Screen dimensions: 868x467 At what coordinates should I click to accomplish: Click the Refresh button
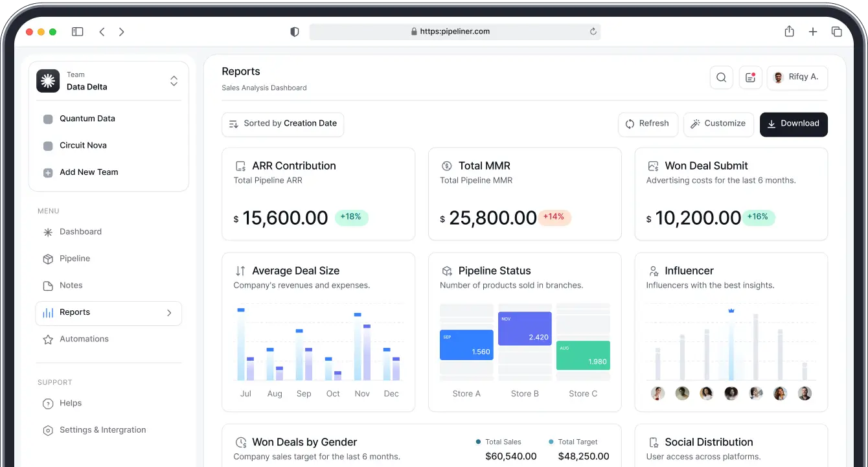pyautogui.click(x=648, y=124)
